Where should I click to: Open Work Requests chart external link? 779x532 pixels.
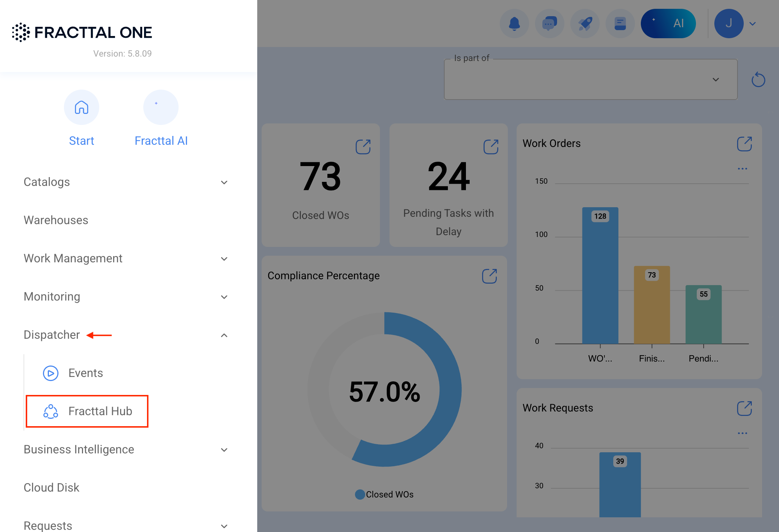(x=744, y=409)
